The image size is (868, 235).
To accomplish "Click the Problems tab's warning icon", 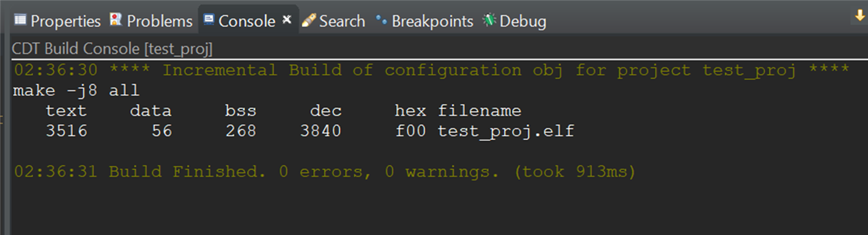I will pos(116,20).
